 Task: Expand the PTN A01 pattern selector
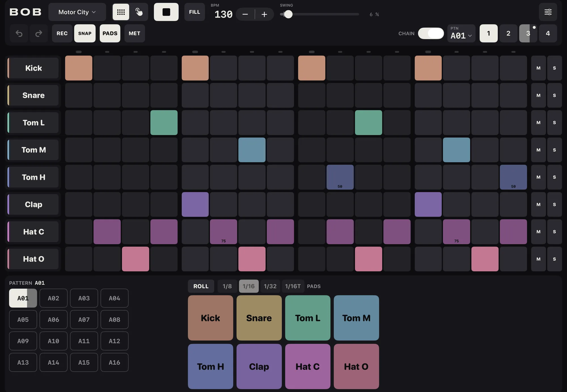click(x=461, y=33)
